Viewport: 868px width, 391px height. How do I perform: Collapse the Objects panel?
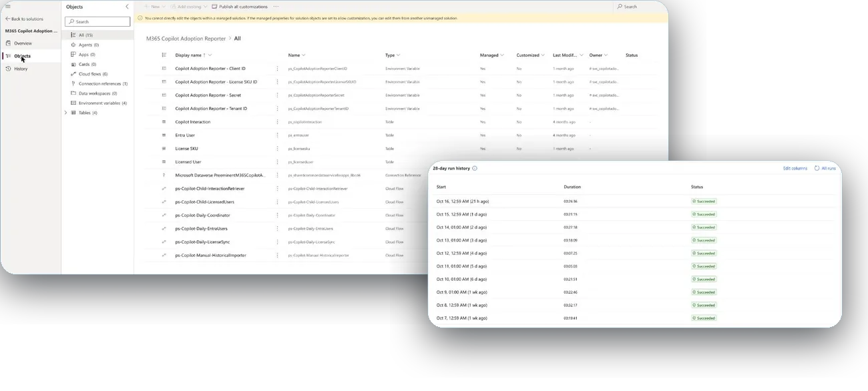click(x=127, y=7)
